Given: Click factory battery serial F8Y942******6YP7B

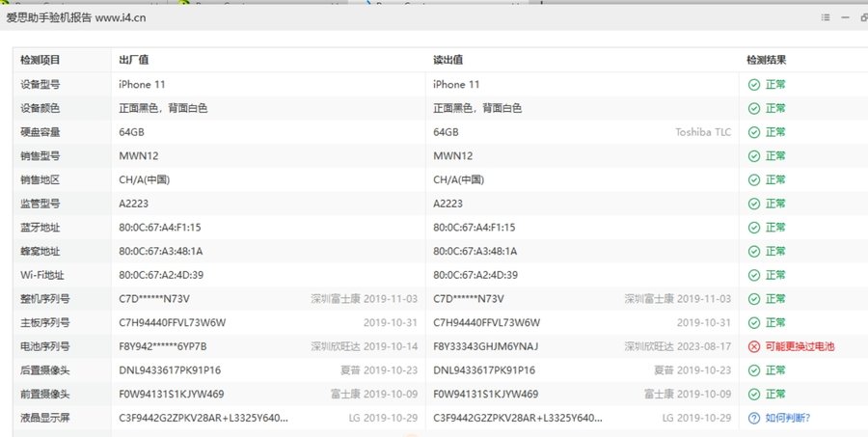Looking at the screenshot, I should click(x=163, y=346).
